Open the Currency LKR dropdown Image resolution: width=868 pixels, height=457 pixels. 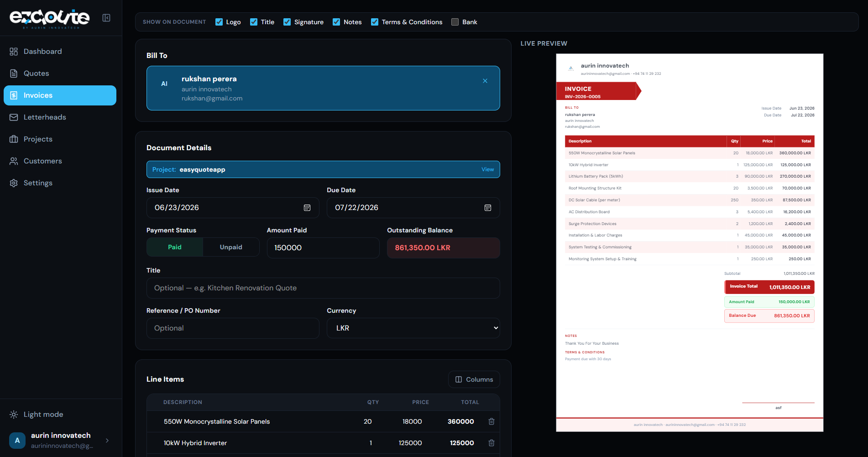pos(413,328)
